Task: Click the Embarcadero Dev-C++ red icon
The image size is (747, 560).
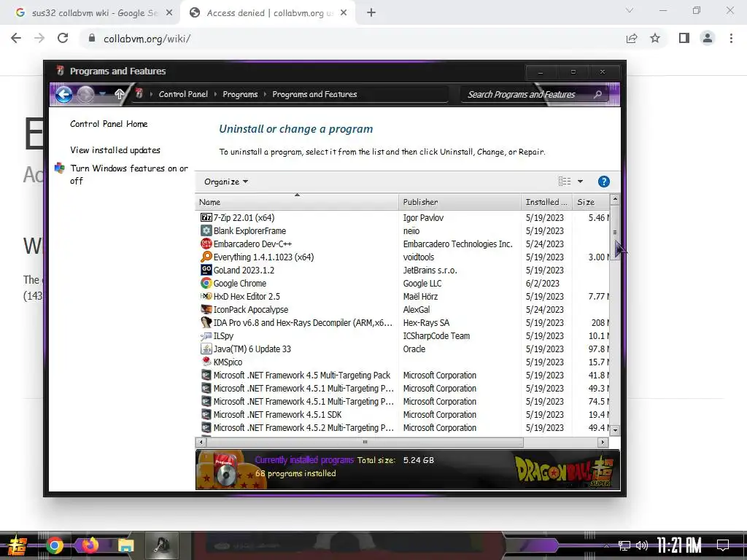Action: coord(206,244)
